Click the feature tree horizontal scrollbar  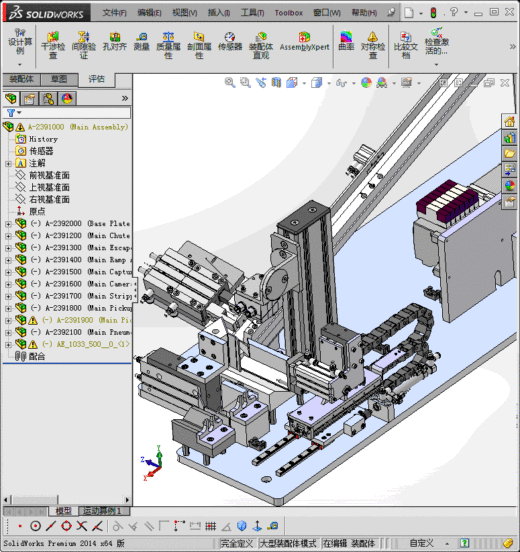[67, 500]
